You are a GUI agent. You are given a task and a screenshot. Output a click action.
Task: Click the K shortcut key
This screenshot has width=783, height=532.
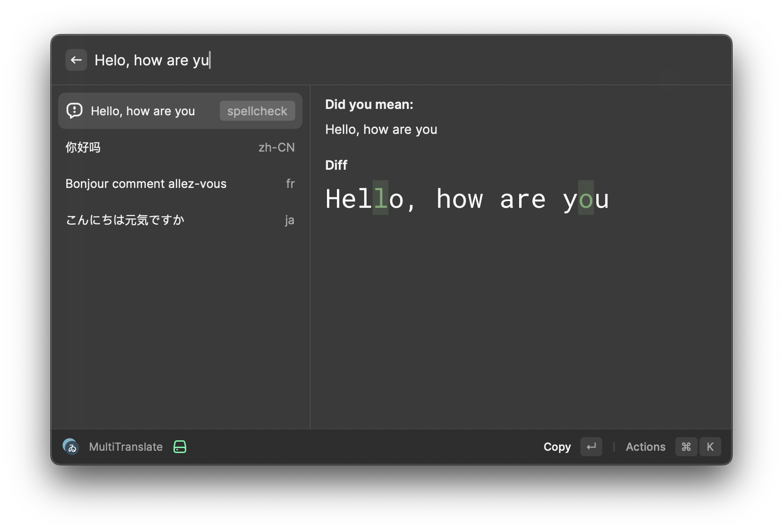(x=710, y=447)
